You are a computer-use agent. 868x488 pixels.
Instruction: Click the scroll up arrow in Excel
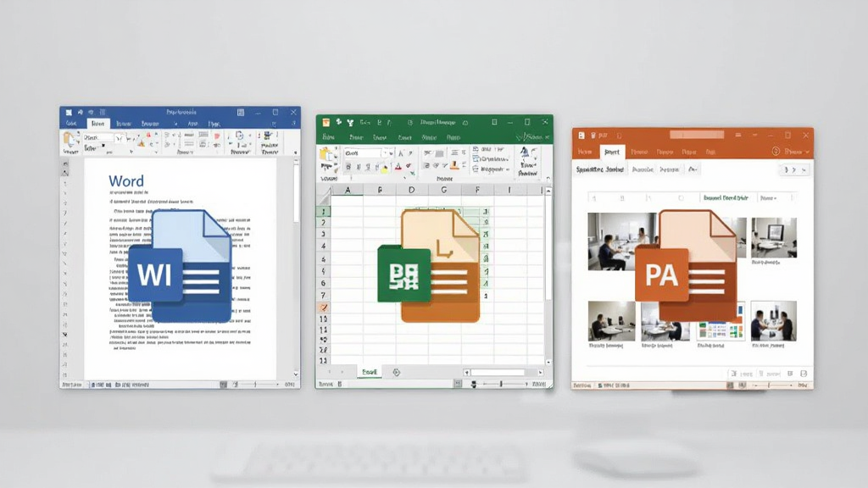pyautogui.click(x=548, y=191)
